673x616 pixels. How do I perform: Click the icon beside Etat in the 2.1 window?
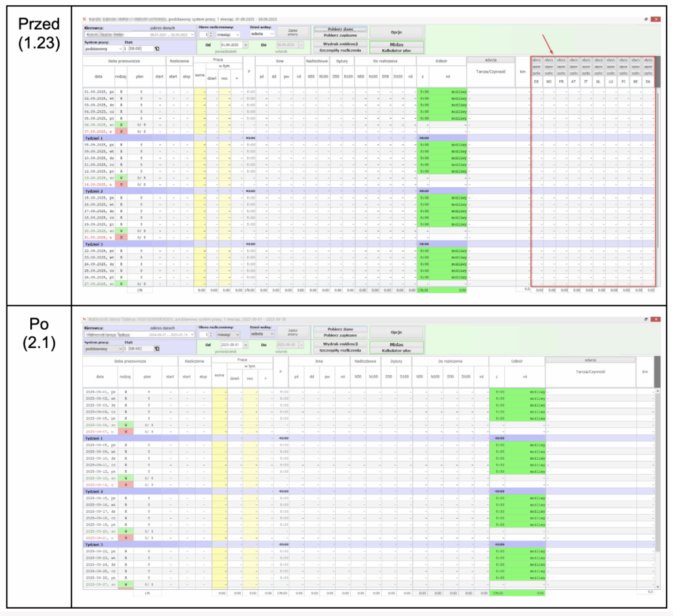click(x=155, y=348)
